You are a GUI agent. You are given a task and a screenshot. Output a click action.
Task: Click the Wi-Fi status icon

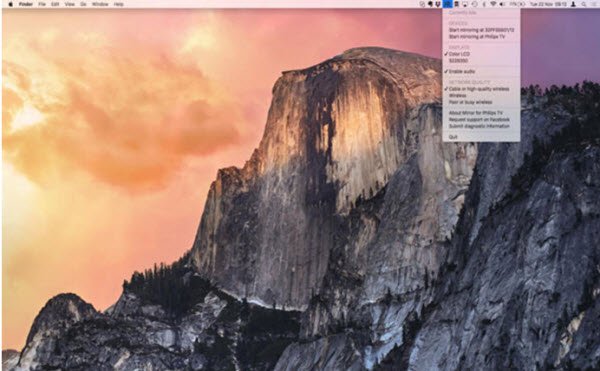(493, 4)
